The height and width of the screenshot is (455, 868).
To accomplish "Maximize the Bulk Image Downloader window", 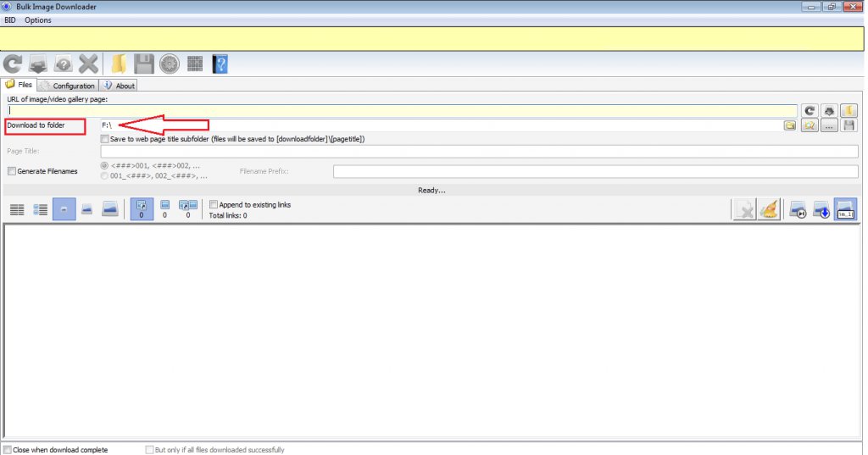I will 831,7.
